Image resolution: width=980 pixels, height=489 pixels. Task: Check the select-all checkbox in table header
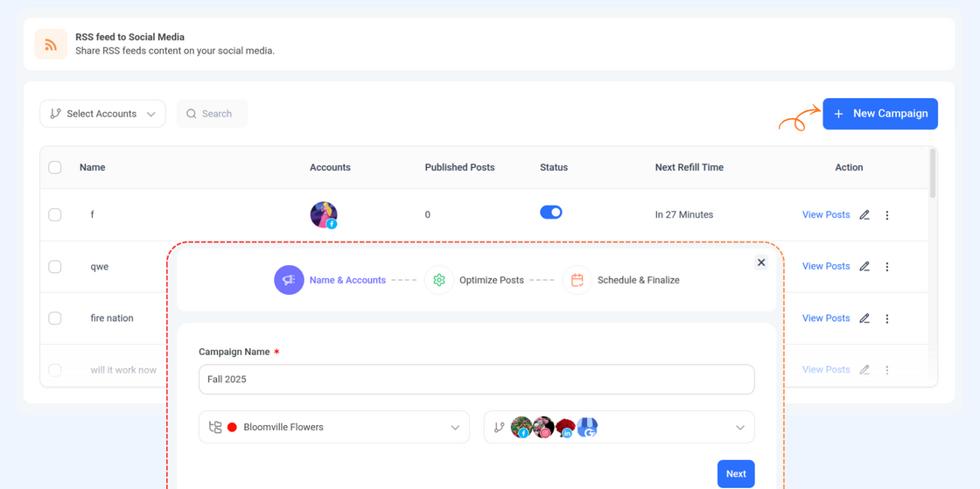coord(55,167)
